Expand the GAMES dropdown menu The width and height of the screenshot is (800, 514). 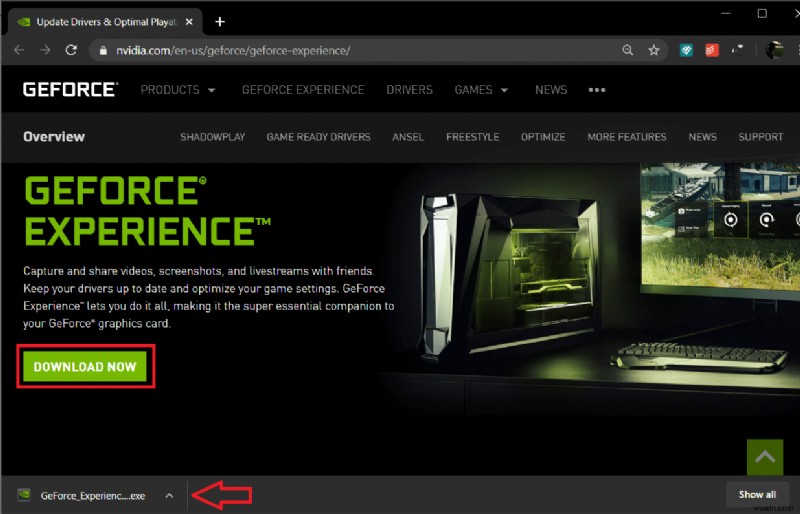pyautogui.click(x=481, y=90)
